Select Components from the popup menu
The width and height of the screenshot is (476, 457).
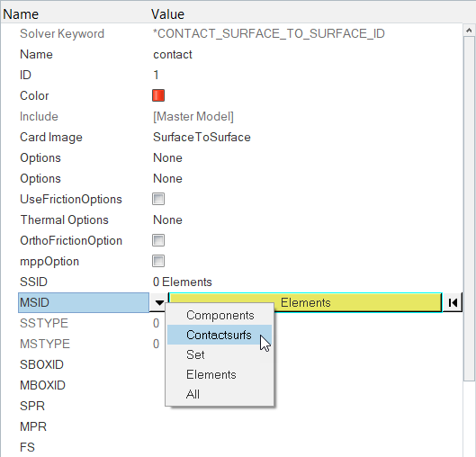click(220, 315)
